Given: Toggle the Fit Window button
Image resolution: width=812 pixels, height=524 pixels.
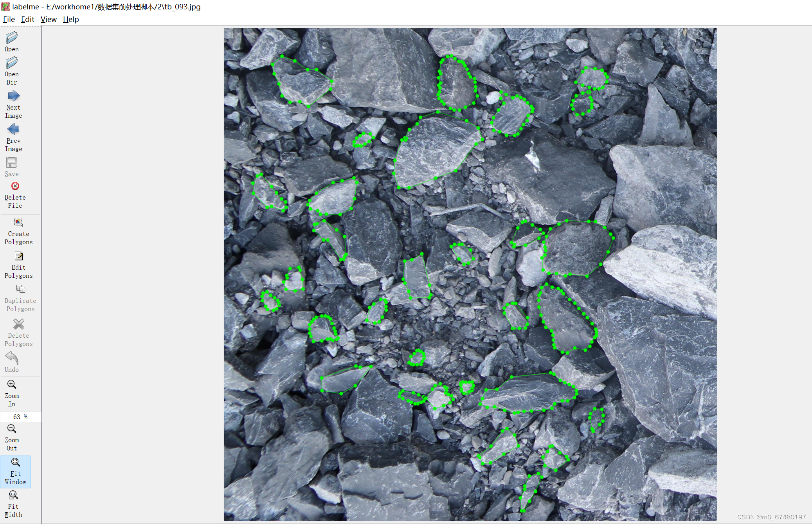Looking at the screenshot, I should (15, 463).
